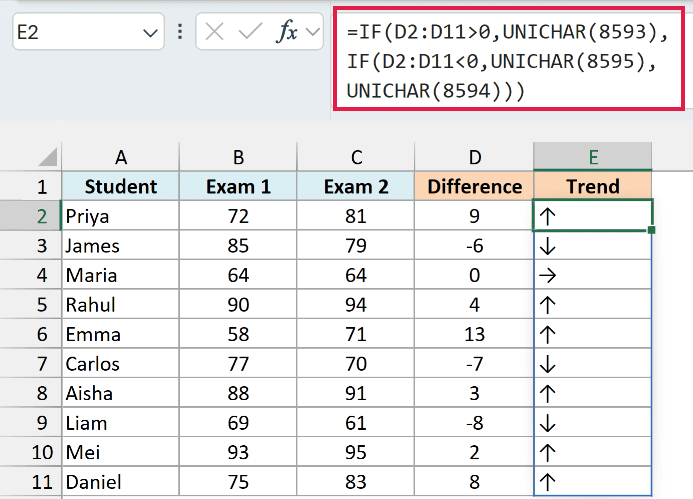Confirm formula entry with the checkmark icon
The height and width of the screenshot is (499, 693).
tap(250, 32)
